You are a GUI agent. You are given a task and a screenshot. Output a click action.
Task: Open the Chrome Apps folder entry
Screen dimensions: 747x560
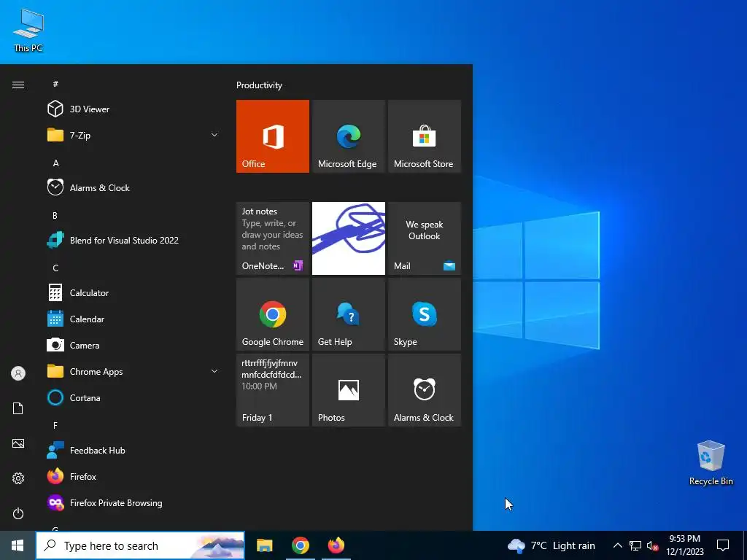point(133,371)
